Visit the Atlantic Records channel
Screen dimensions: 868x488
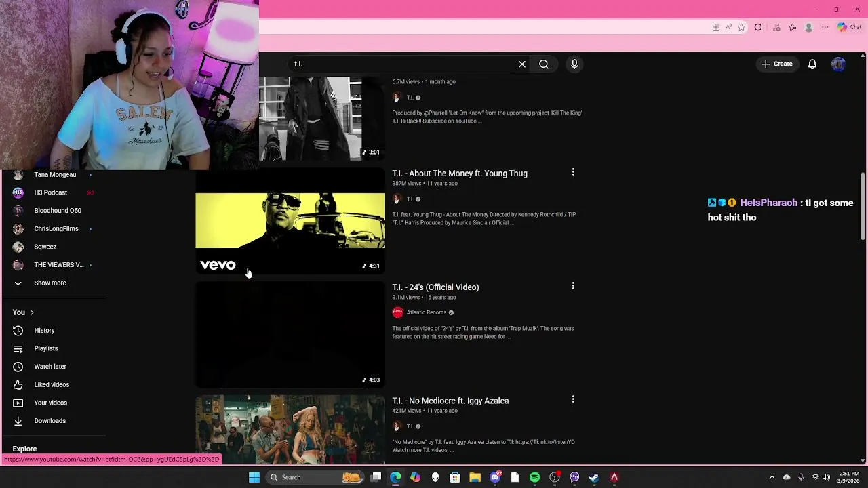click(x=426, y=312)
